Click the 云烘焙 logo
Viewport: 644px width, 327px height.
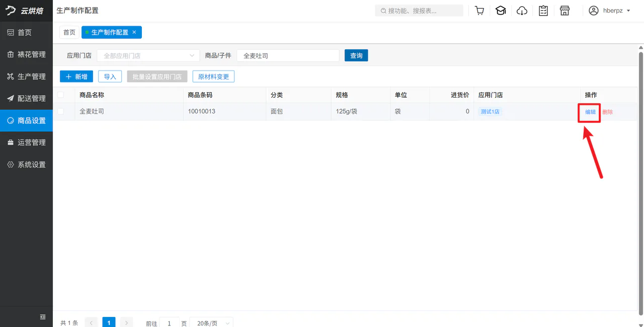click(25, 11)
